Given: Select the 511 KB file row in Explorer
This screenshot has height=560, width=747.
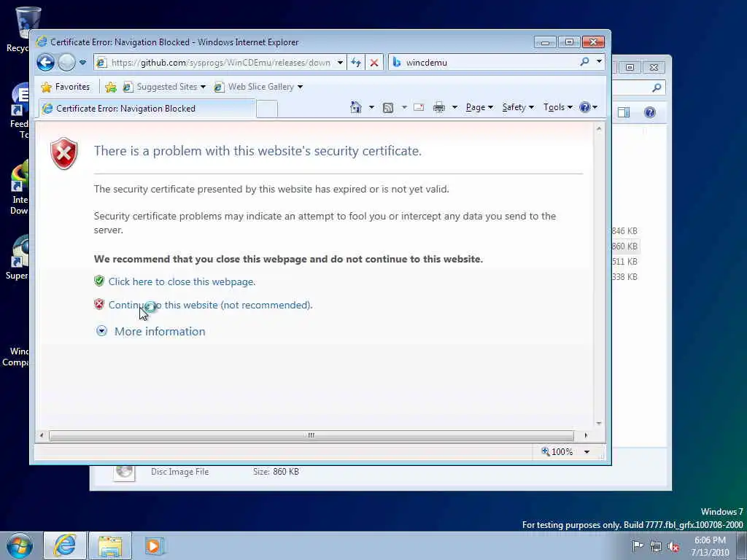Looking at the screenshot, I should click(x=625, y=262).
